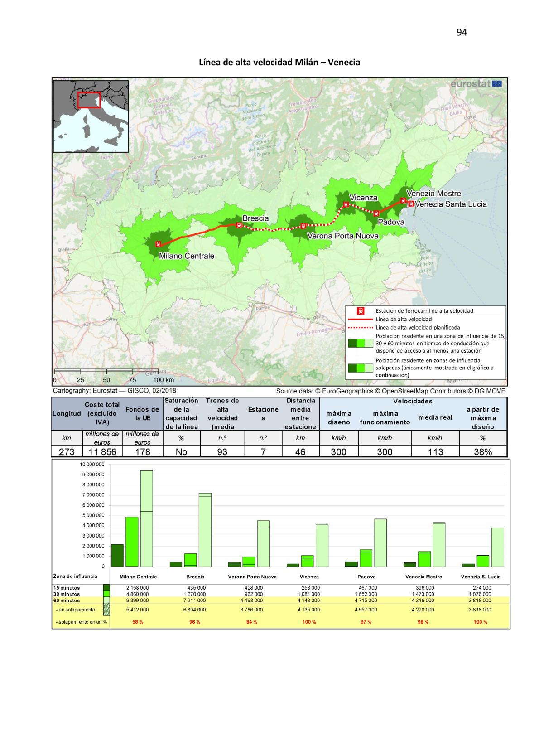The width and height of the screenshot is (534, 756).
Task: Click the Venezia Santa Lucia station icon
Action: tap(411, 204)
